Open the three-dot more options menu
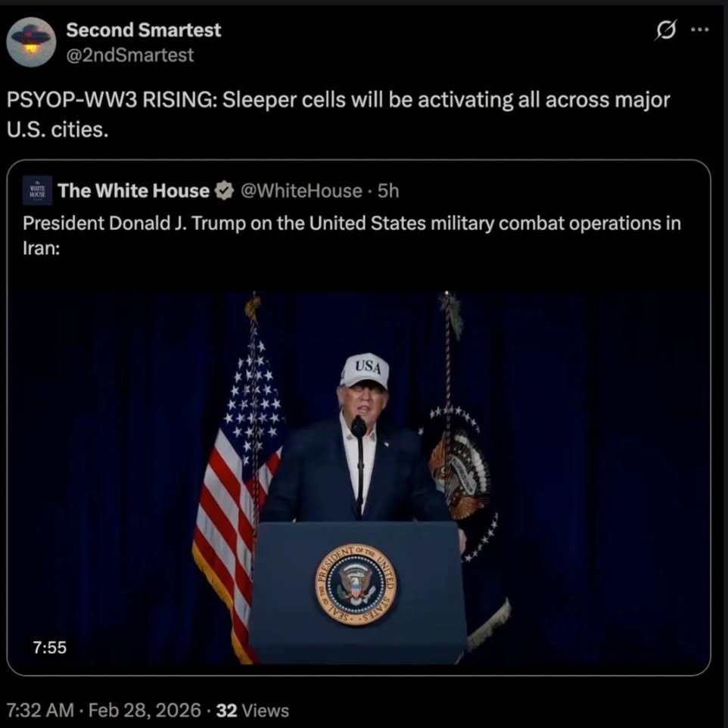 [x=700, y=30]
